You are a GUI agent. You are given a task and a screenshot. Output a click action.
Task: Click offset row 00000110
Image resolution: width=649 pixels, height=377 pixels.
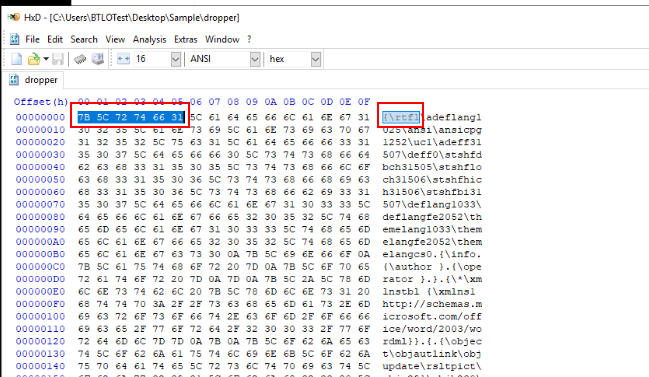pos(41,329)
